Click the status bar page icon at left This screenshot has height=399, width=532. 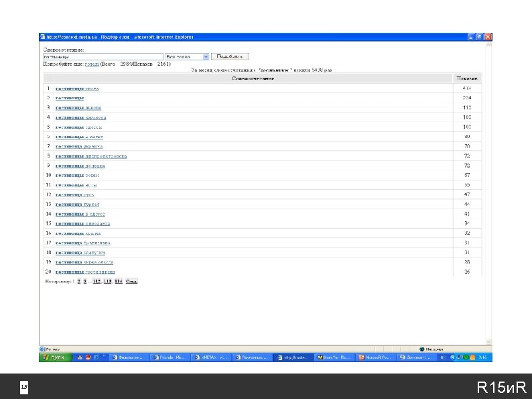click(42, 349)
